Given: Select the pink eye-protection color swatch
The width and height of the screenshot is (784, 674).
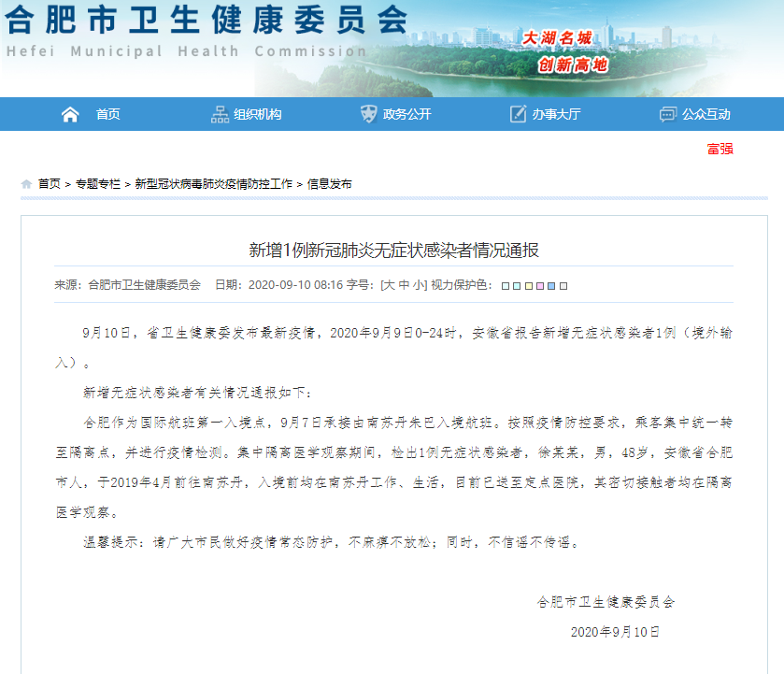Looking at the screenshot, I should pyautogui.click(x=540, y=286).
